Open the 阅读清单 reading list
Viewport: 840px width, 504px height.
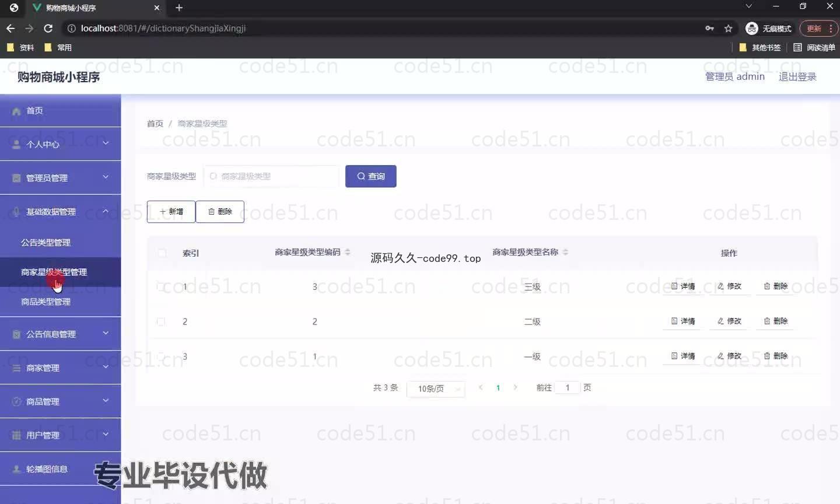(x=814, y=48)
